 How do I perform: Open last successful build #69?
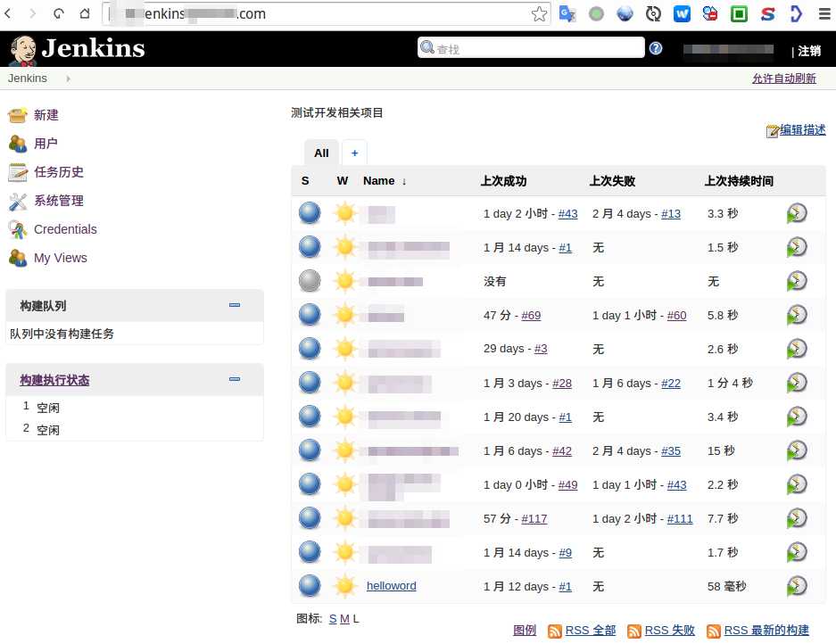tap(531, 315)
